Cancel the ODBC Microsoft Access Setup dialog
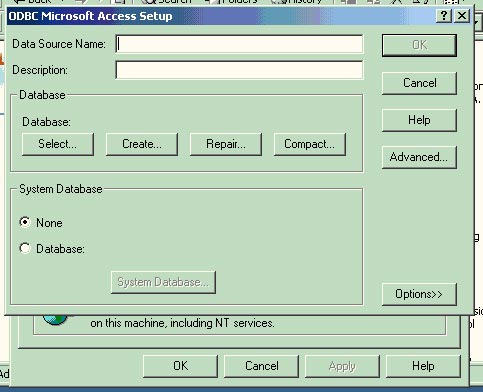Image resolution: width=483 pixels, height=392 pixels. click(419, 83)
